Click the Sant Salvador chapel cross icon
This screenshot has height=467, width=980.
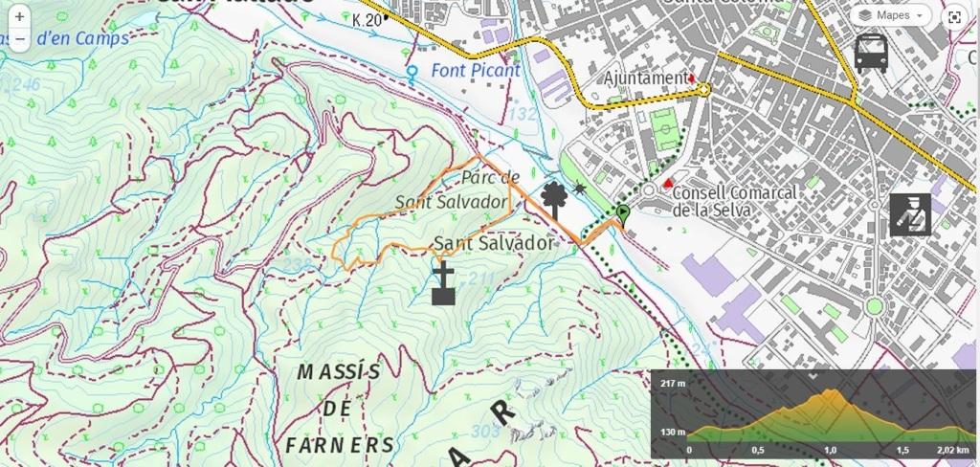(x=444, y=284)
